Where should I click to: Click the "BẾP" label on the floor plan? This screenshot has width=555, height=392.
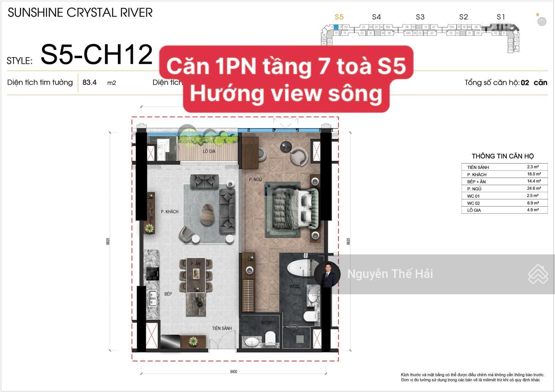(x=168, y=294)
